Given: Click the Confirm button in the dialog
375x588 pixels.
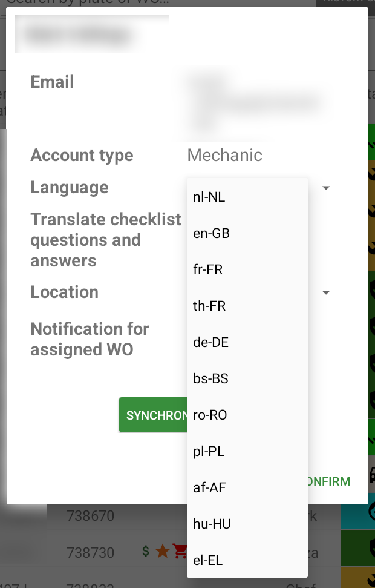Looking at the screenshot, I should (329, 482).
